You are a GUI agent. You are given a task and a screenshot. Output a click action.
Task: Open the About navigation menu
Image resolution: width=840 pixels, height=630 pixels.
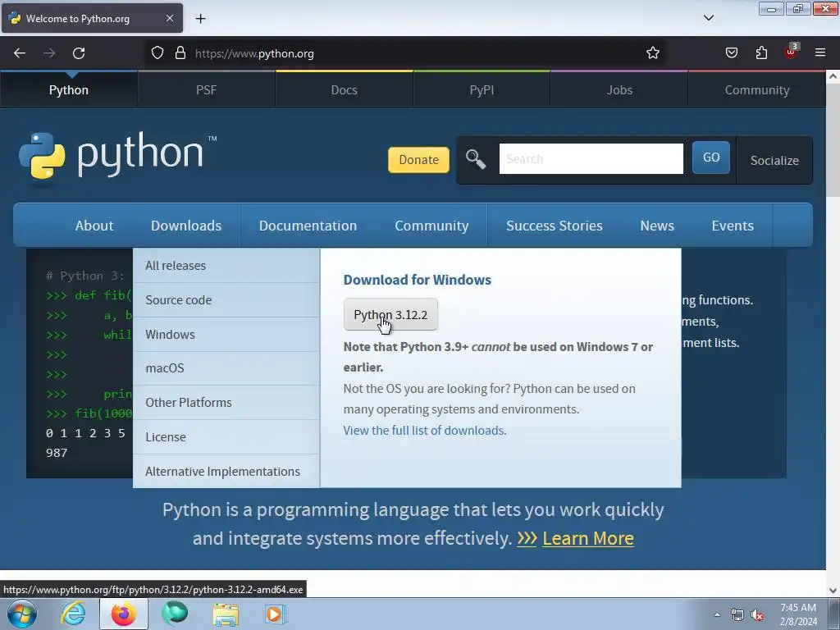click(94, 226)
